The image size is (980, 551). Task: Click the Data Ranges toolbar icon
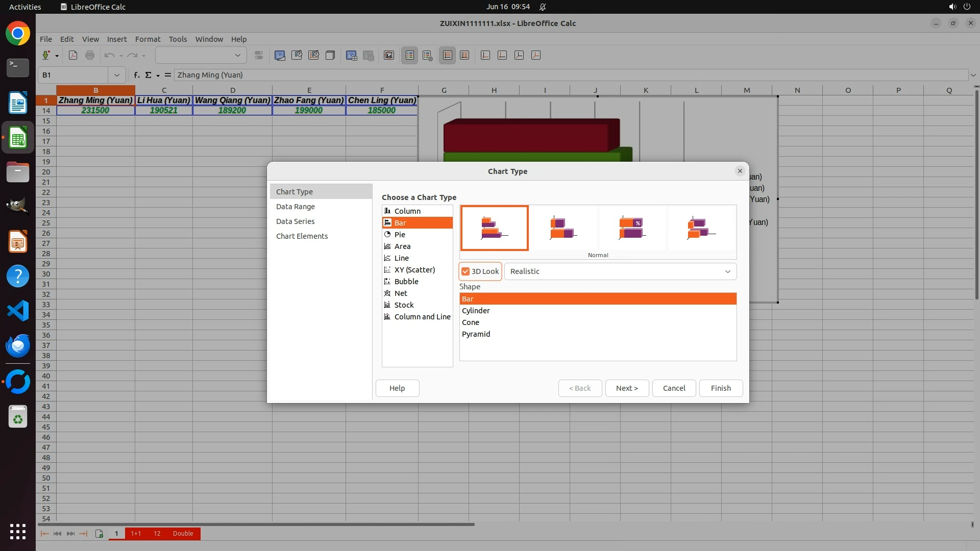pos(351,56)
